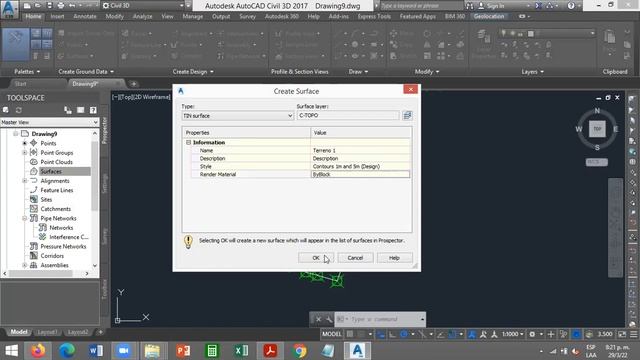Select Feature Lines in Prospector tree
640x360 pixels.
pos(57,190)
